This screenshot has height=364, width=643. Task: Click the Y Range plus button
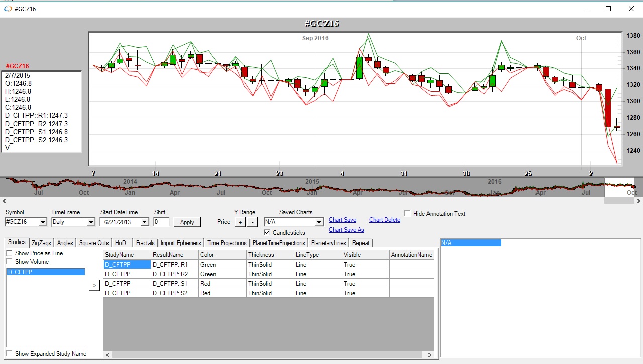pyautogui.click(x=240, y=222)
